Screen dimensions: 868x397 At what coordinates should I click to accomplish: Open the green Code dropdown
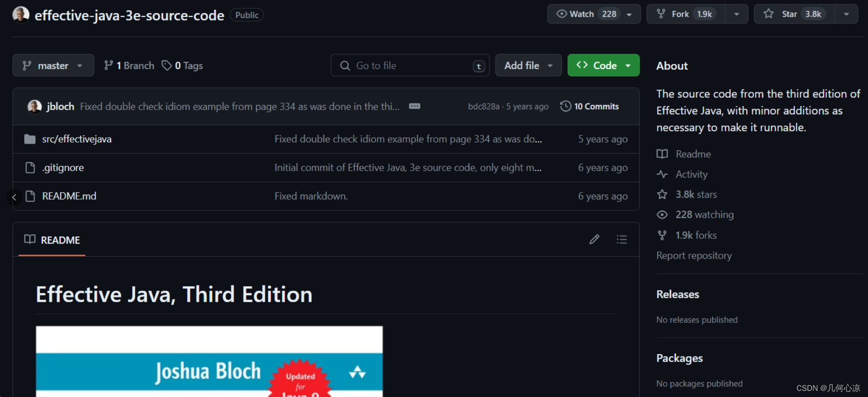[603, 65]
